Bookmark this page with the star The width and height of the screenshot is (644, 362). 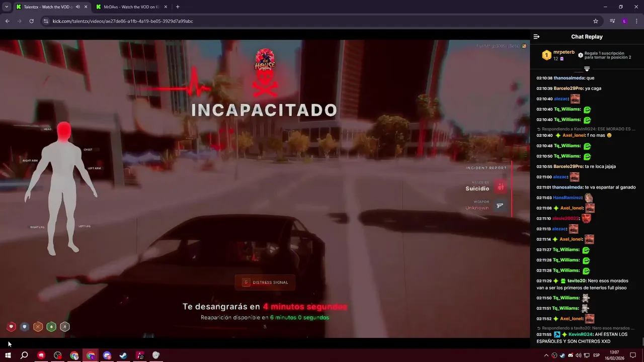click(x=596, y=21)
